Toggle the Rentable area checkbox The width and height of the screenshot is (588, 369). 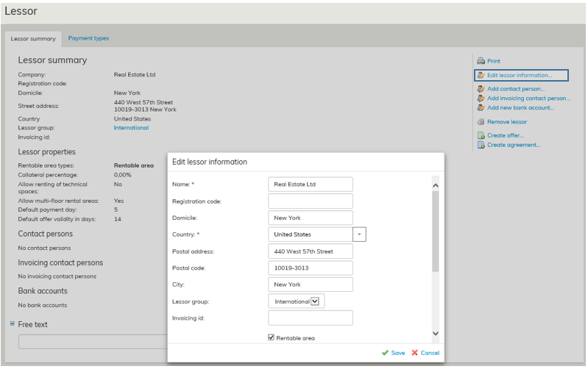(272, 337)
